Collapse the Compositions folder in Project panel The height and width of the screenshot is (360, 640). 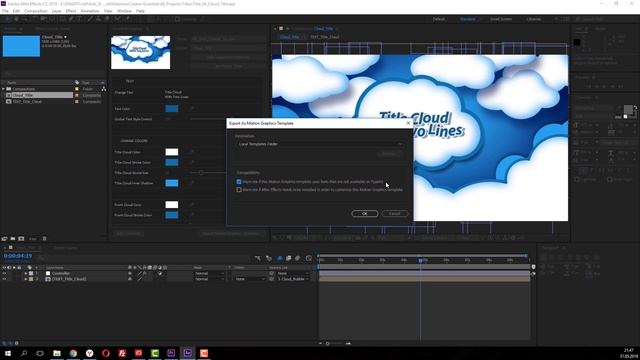coord(3,89)
